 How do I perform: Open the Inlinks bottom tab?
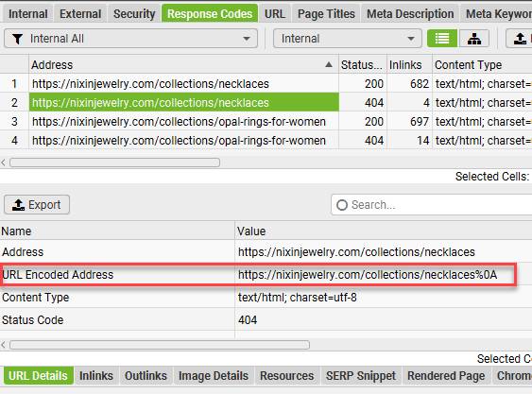[96, 376]
